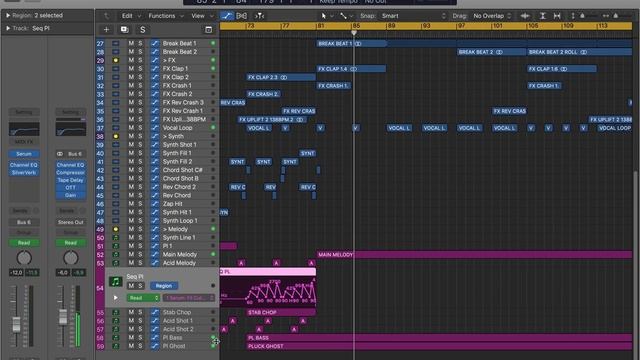Solo the Vocal Loop track
Viewport: 640px width, 360px height.
coord(140,128)
